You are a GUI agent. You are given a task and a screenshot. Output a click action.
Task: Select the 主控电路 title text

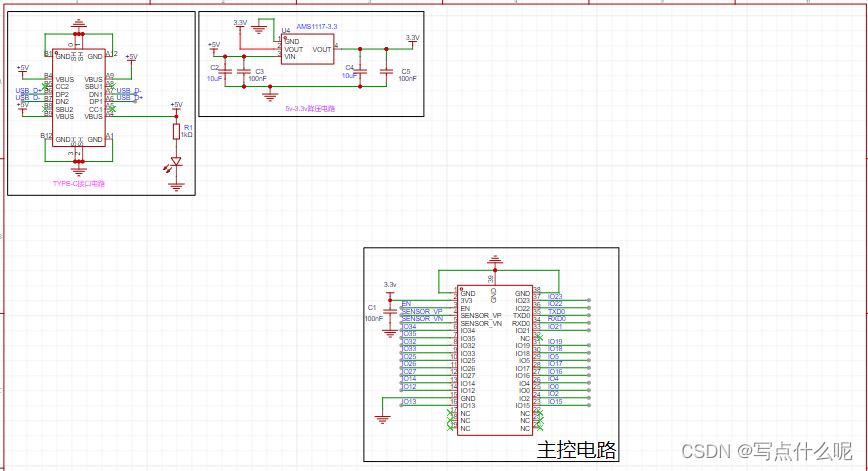576,450
